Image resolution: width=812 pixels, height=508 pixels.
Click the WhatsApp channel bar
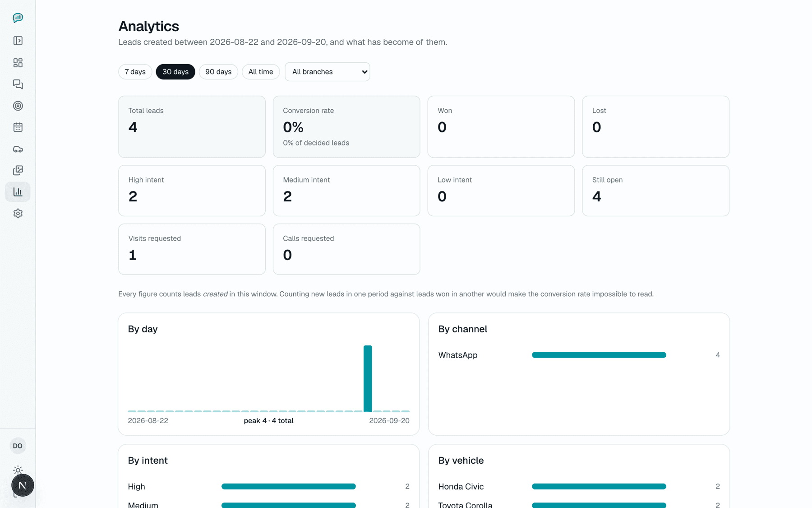coord(599,355)
